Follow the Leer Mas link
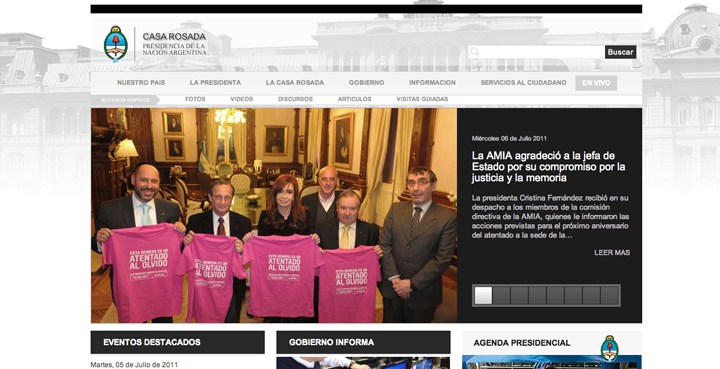Viewport: 720px width, 369px height. pyautogui.click(x=612, y=252)
